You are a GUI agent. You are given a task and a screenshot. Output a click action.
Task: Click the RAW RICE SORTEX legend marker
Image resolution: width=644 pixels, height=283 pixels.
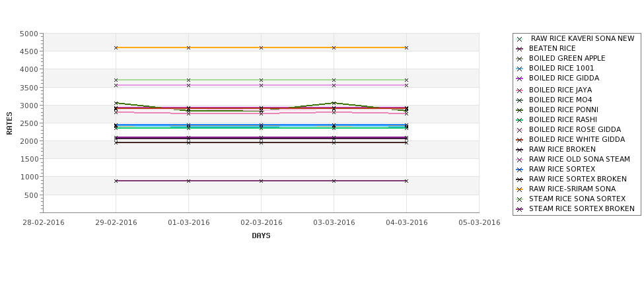tap(520, 170)
